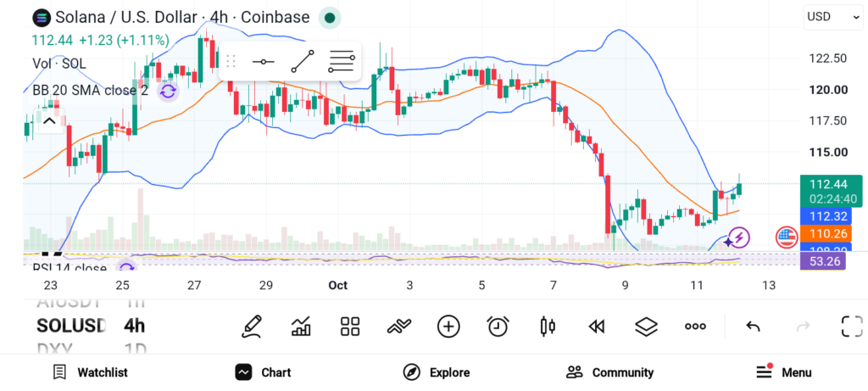Open the indicators chart icon
The height and width of the screenshot is (391, 868).
[x=301, y=327]
